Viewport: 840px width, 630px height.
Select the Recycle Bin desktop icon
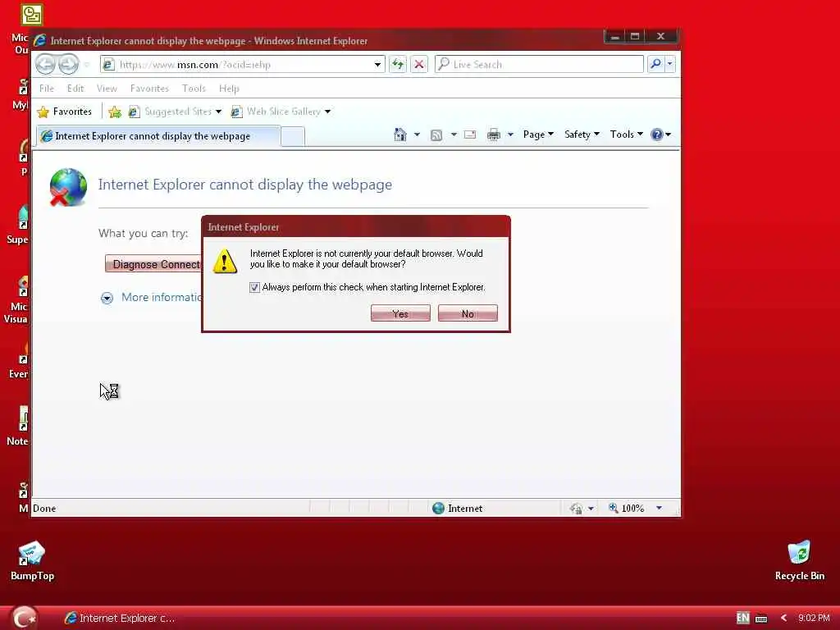[x=799, y=561]
